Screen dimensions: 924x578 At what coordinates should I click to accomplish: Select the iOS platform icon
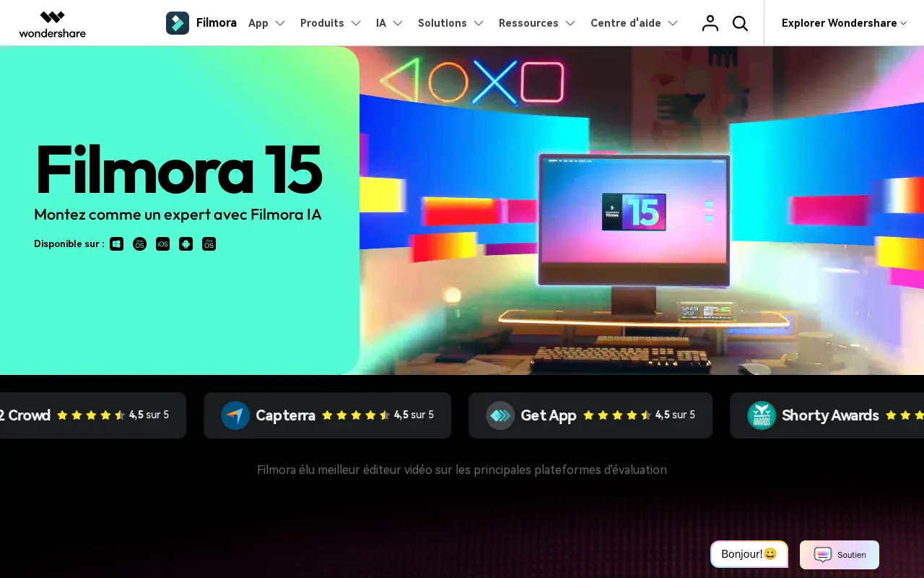[x=163, y=244]
